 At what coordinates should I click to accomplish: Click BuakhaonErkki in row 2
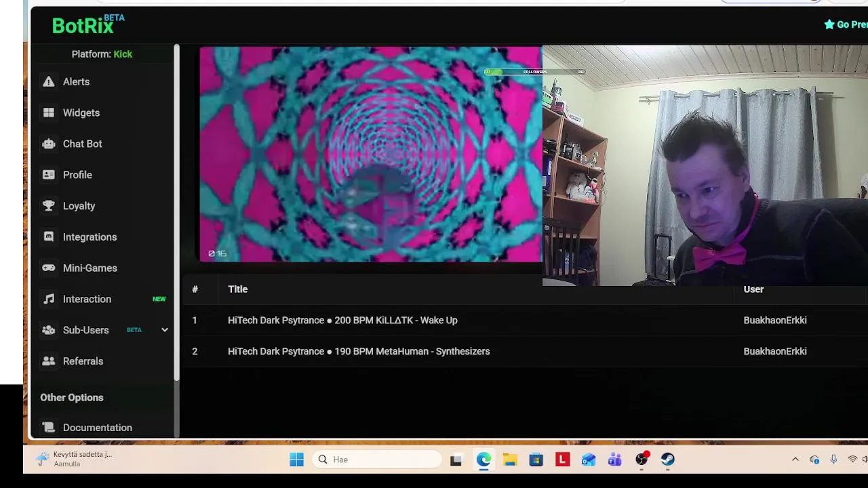tap(775, 351)
